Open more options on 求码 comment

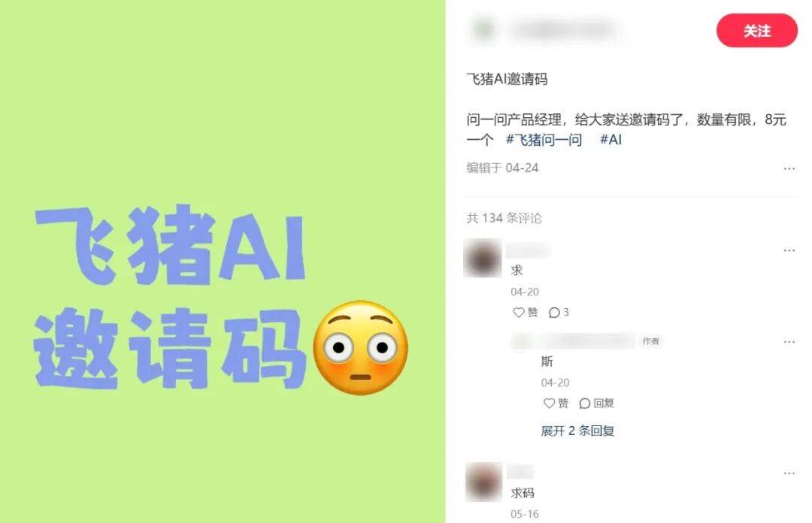[789, 473]
